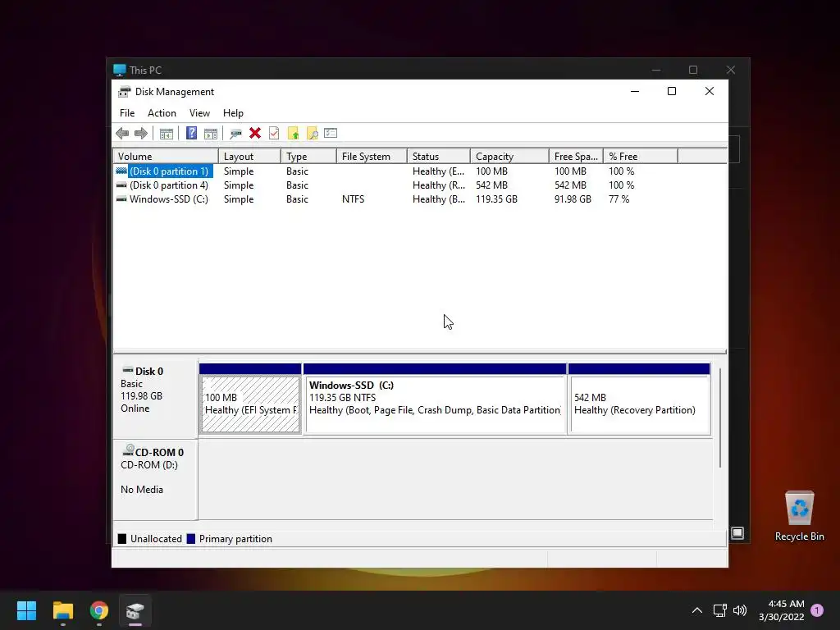Open the Help menu

[233, 113]
